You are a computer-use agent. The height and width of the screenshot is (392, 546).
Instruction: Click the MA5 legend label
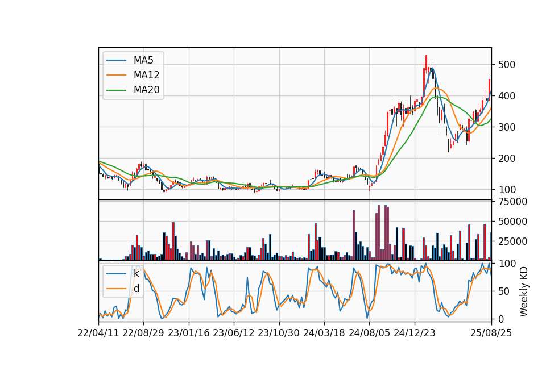pyautogui.click(x=143, y=60)
